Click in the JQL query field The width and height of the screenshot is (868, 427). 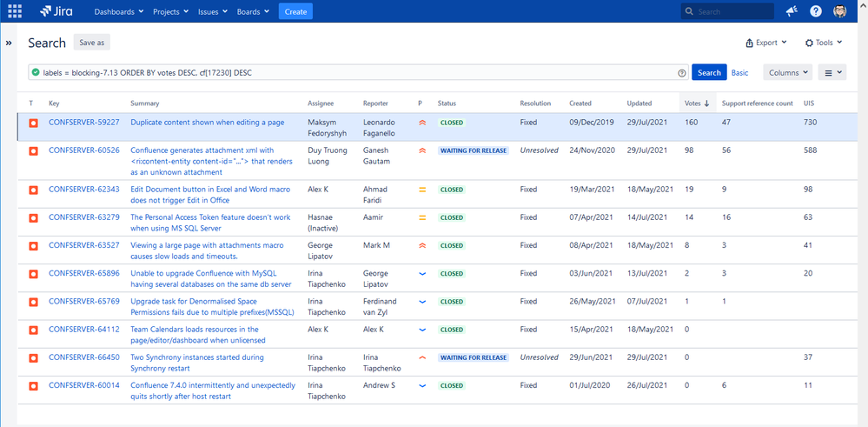coord(359,72)
